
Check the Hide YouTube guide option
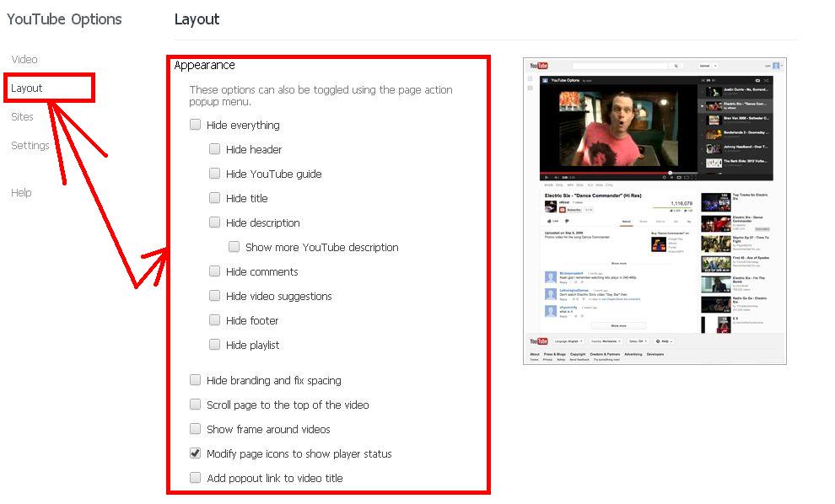tap(214, 174)
